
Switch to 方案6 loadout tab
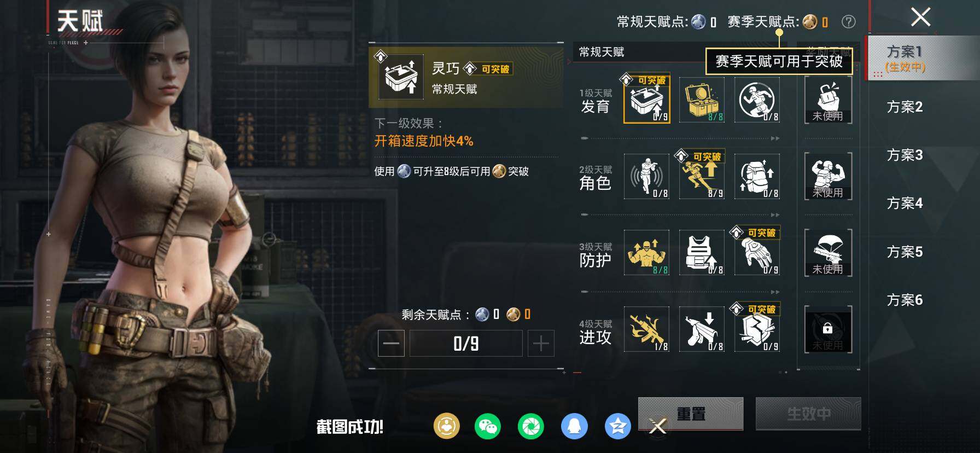point(905,300)
